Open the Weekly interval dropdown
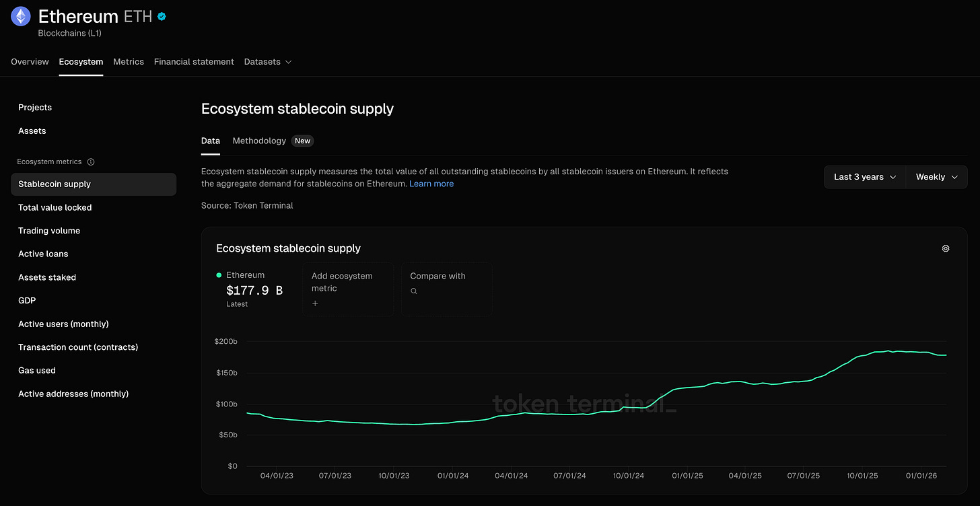Image resolution: width=980 pixels, height=506 pixels. [x=936, y=177]
